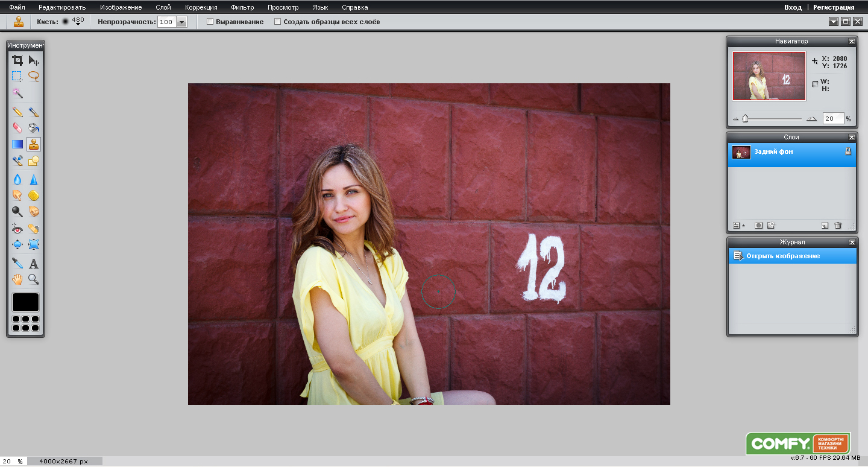Select the Blur drop tool
This screenshot has width=868, height=467.
click(17, 179)
